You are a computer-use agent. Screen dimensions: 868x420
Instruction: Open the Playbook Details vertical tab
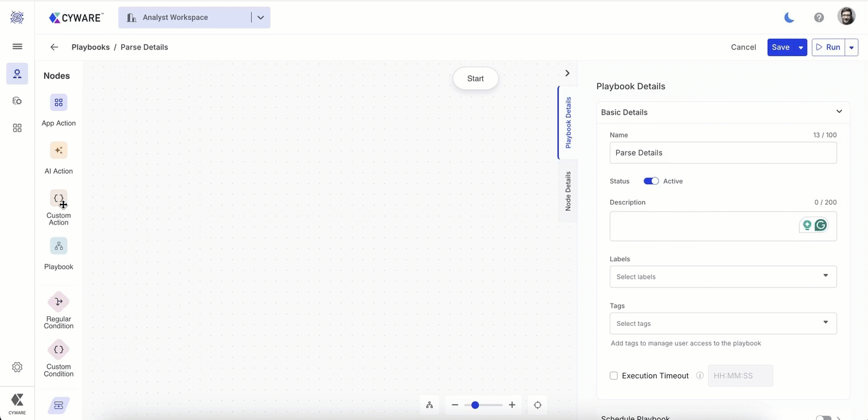click(x=568, y=122)
